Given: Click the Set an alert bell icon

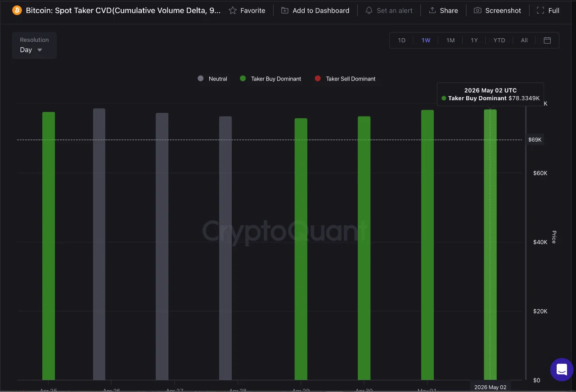Looking at the screenshot, I should pos(369,10).
